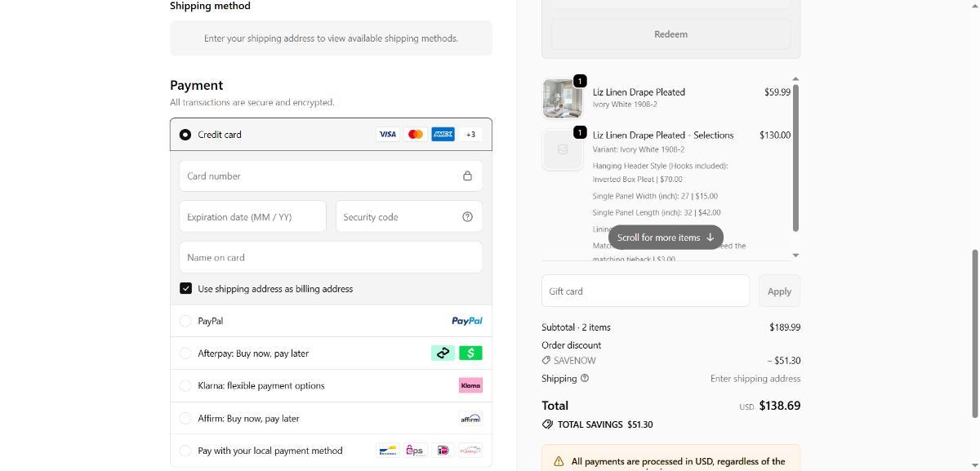Select the PayPal payment option
Screen dimensions: 980x471
click(185, 322)
